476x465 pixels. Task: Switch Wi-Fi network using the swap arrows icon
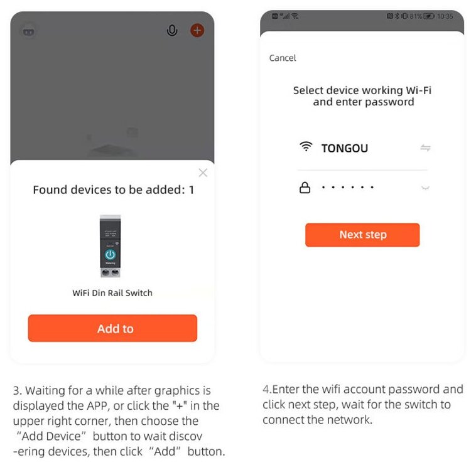point(425,147)
